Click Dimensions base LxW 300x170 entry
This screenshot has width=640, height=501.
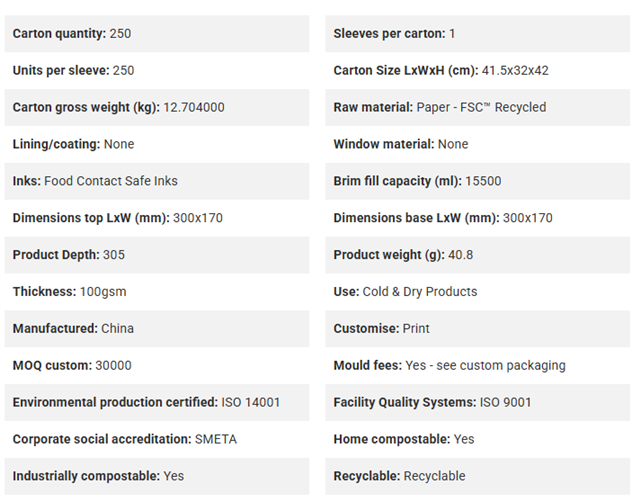[x=443, y=218]
